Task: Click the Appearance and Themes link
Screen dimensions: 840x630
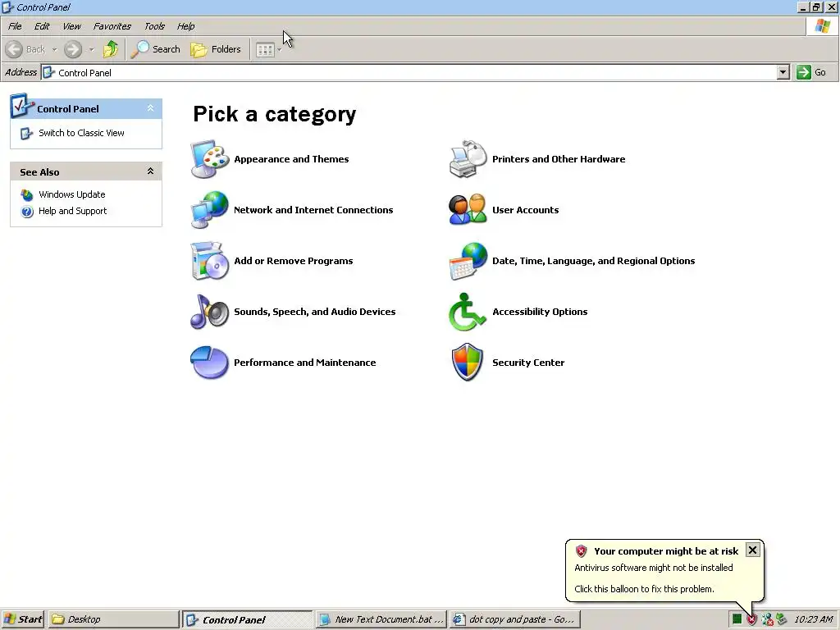Action: click(291, 159)
